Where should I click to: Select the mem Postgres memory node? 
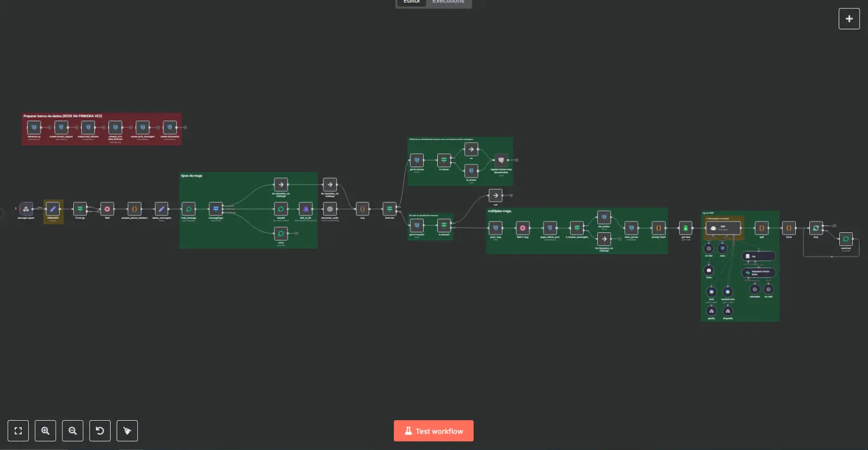pos(722,248)
